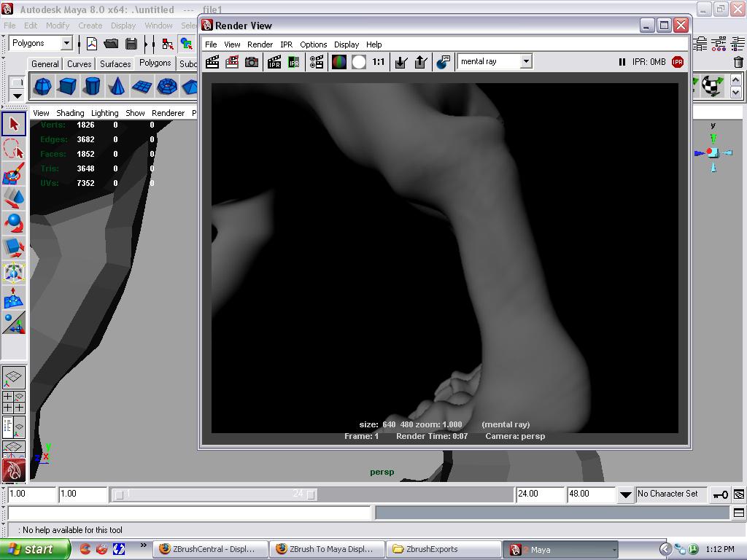This screenshot has height=560, width=747.
Task: Keep the rendered image with the down-arrow icon
Action: 400,61
